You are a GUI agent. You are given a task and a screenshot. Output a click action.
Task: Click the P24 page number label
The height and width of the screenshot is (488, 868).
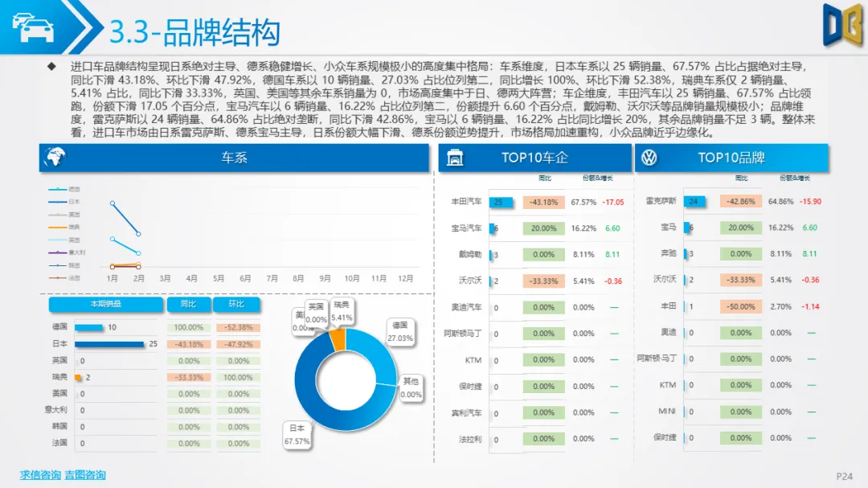pos(845,475)
